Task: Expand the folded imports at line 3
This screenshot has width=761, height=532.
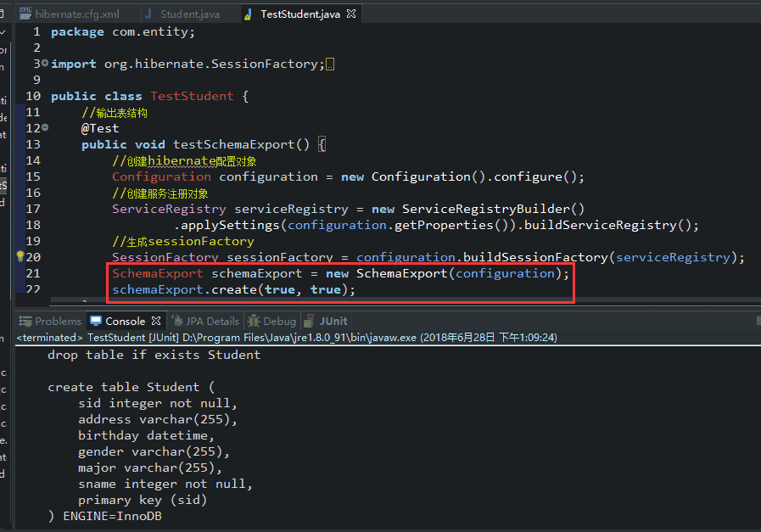Action: (45, 64)
